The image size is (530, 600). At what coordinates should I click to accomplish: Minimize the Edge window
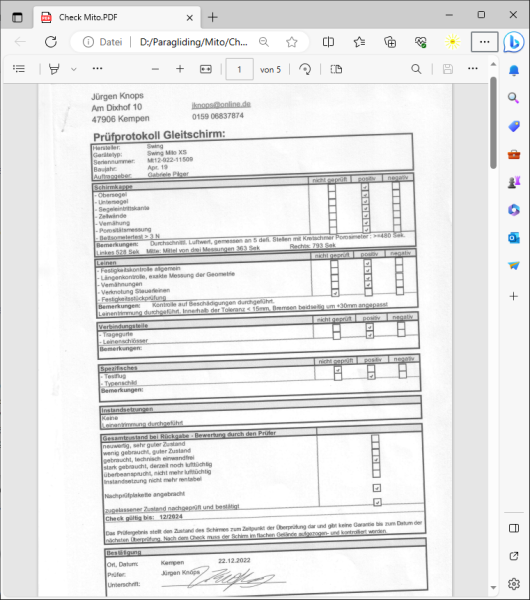point(449,15)
